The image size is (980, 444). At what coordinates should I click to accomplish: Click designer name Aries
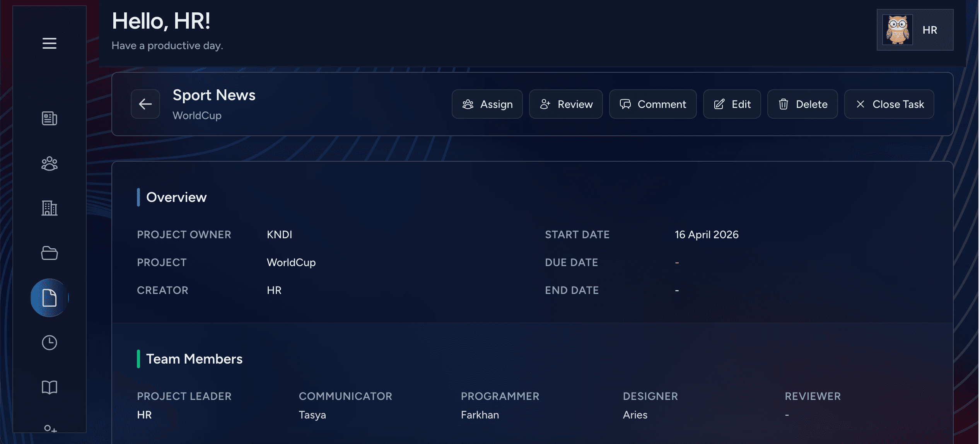(x=635, y=415)
